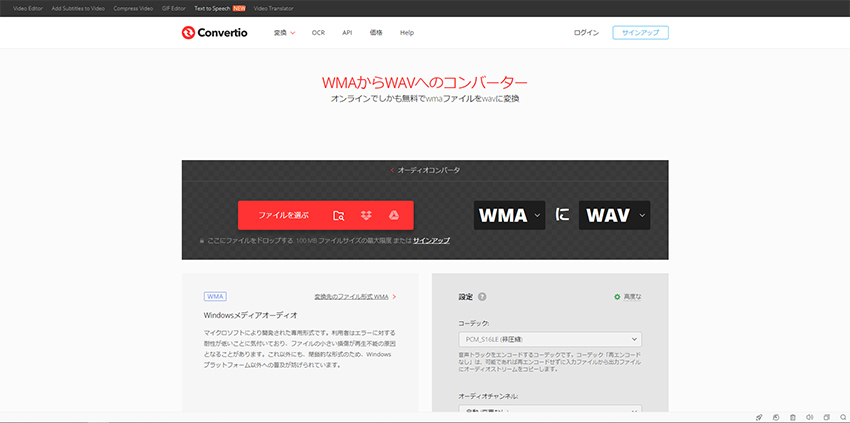Viewport: 850px width, 423px height.
Task: Open GIF Editor in top bar
Action: [x=173, y=9]
